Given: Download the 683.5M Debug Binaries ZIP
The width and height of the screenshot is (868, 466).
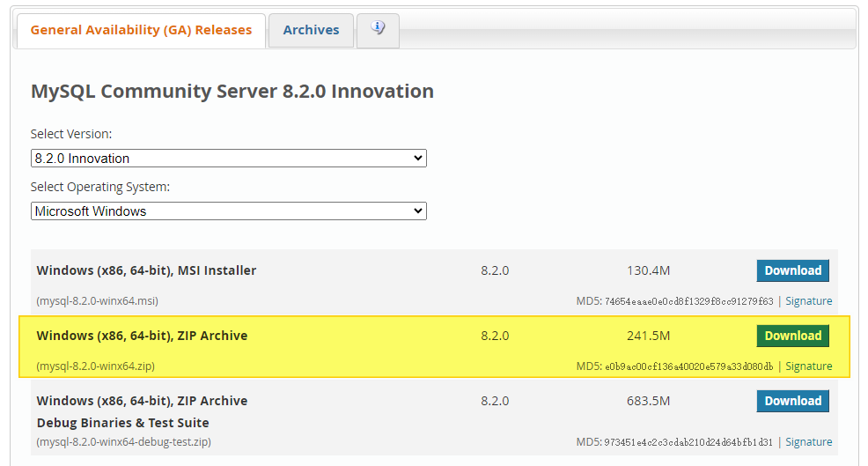Looking at the screenshot, I should [x=792, y=401].
